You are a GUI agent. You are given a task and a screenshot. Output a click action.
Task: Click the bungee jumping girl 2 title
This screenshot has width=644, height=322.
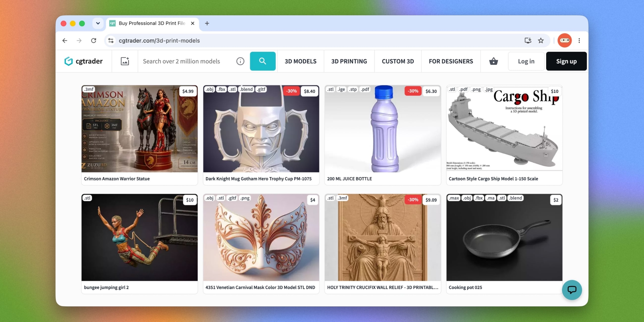106,287
